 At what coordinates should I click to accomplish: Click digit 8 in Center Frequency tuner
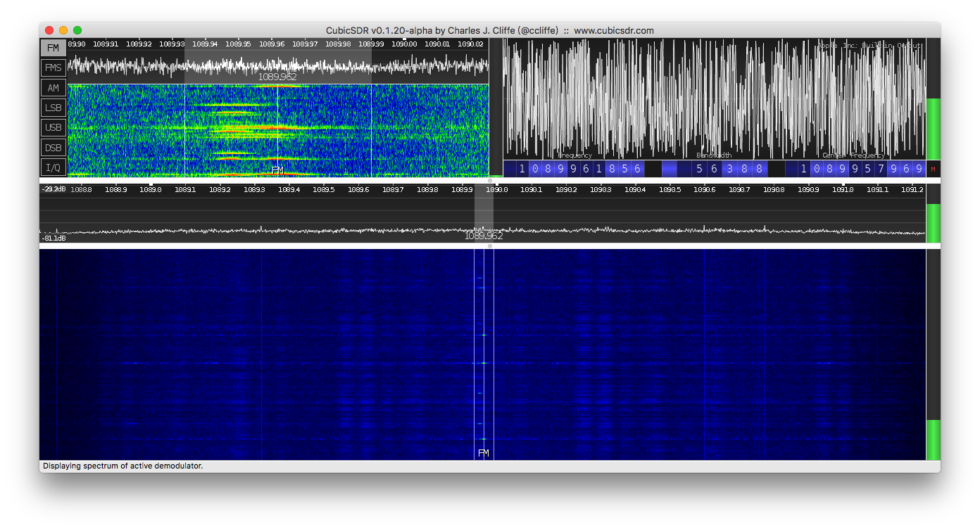829,169
